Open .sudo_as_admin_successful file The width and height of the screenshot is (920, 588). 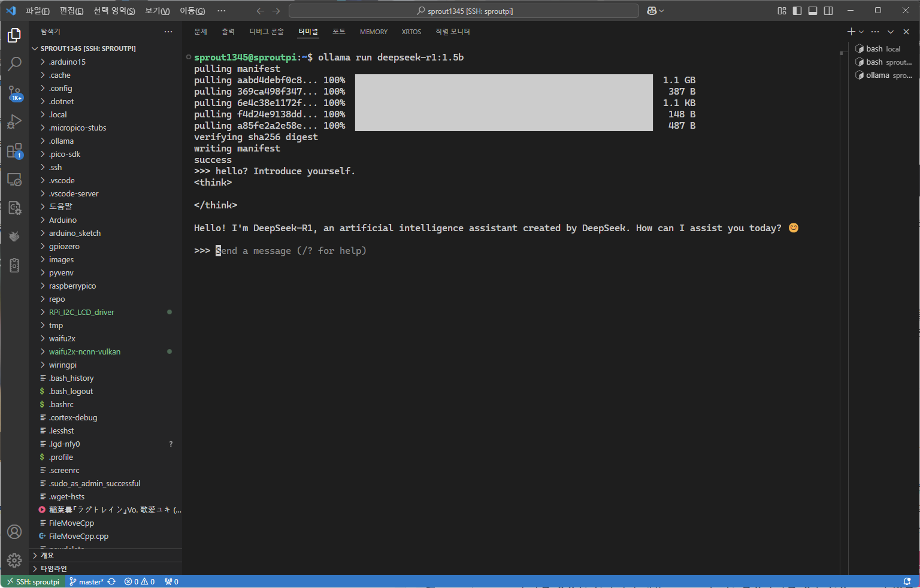click(105, 483)
